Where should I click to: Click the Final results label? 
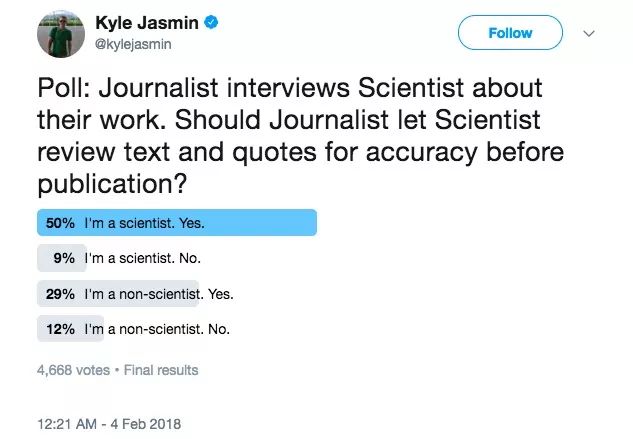[161, 370]
